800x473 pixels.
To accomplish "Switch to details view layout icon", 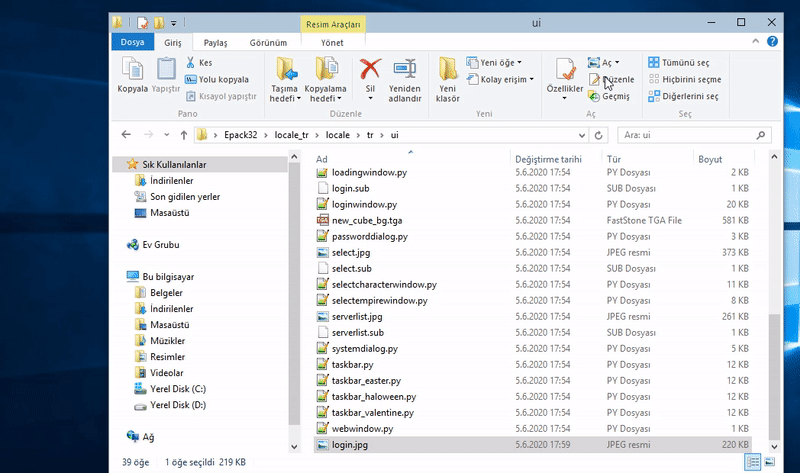I will (753, 462).
